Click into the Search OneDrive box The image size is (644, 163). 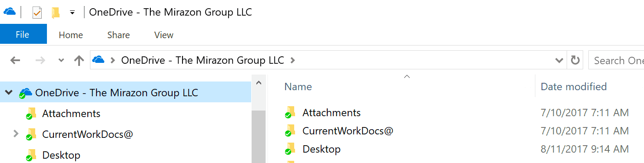[x=616, y=60]
